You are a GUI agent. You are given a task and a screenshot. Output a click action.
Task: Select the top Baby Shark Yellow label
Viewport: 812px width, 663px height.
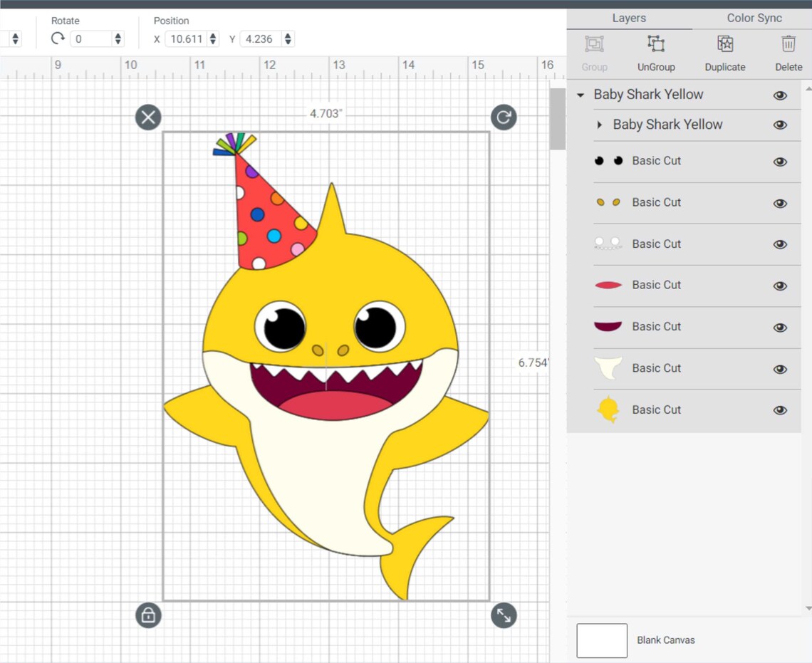pos(648,95)
